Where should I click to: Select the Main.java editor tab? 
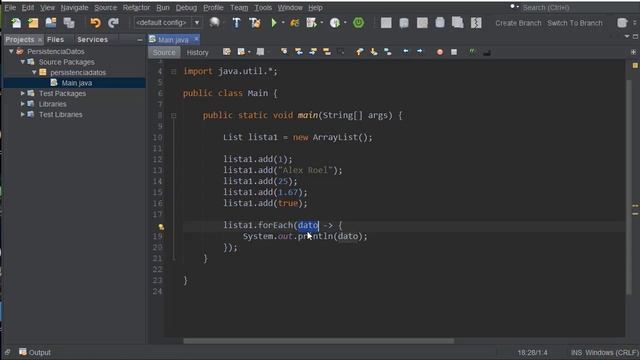(173, 40)
